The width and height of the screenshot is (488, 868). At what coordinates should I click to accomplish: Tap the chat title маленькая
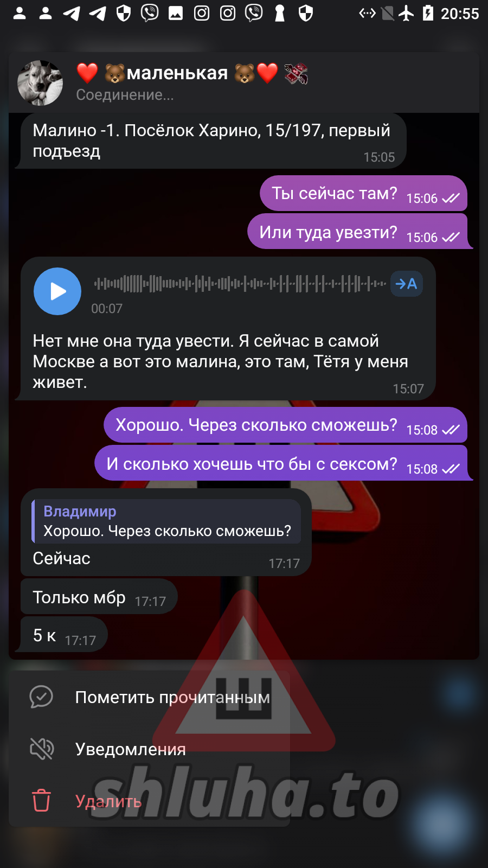177,73
